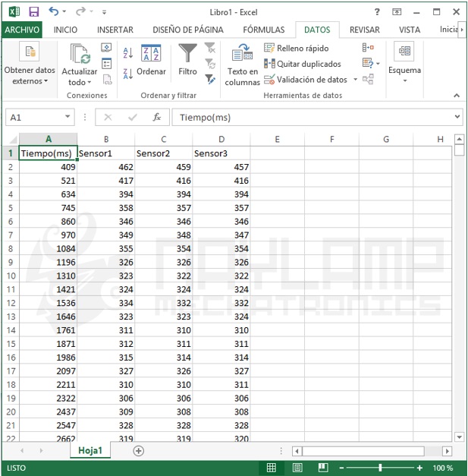Switch to the INSERTAR ribbon tab
Viewport: 468px width, 476px height.
[x=115, y=30]
